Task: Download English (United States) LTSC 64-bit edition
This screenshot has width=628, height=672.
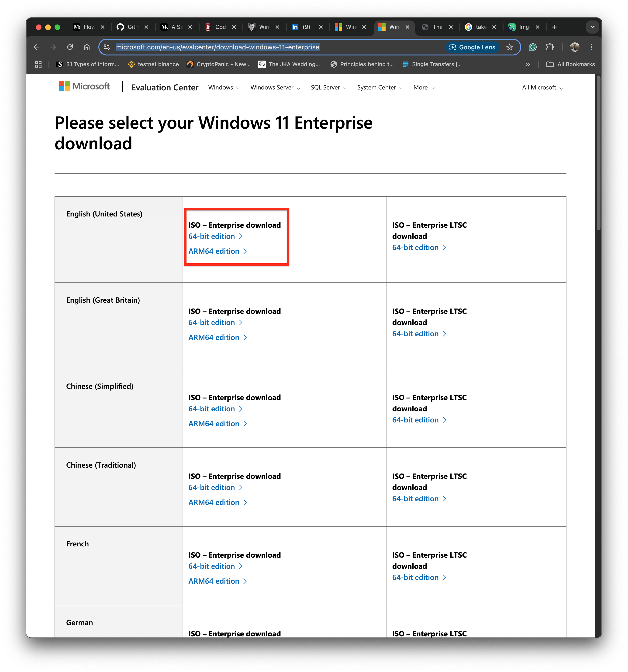Action: click(419, 247)
